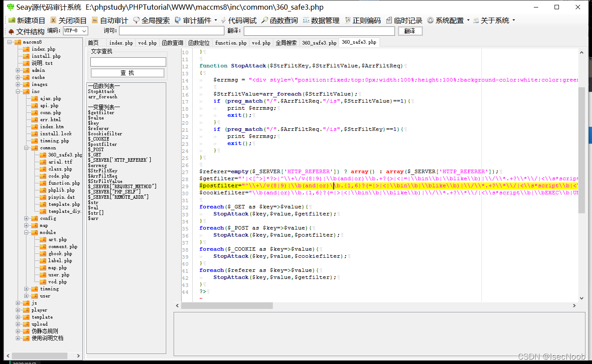
Task: Select $postfilter in the variable list
Action: [102, 145]
